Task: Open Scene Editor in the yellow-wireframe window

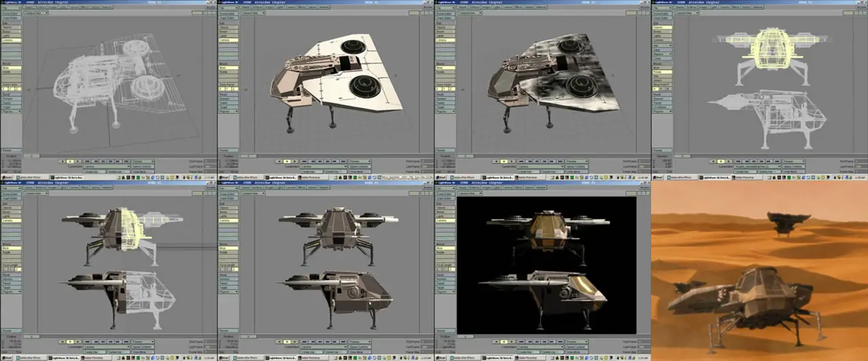Action: (x=662, y=13)
